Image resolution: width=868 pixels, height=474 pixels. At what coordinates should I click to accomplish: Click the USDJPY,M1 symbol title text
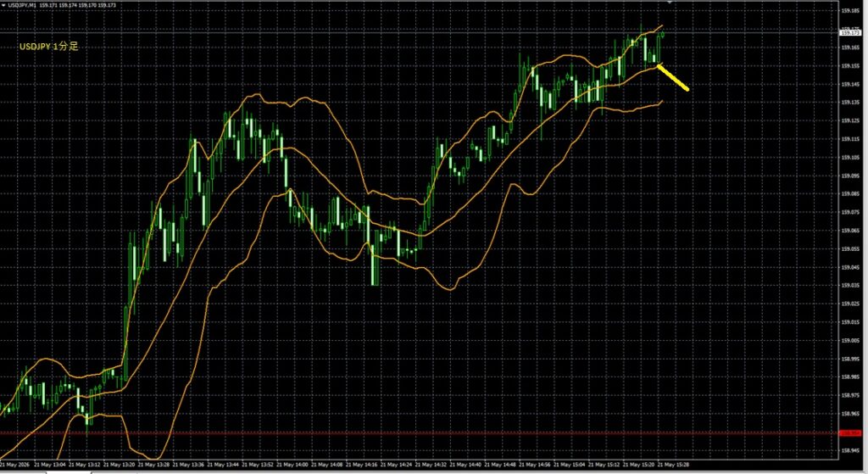click(21, 5)
